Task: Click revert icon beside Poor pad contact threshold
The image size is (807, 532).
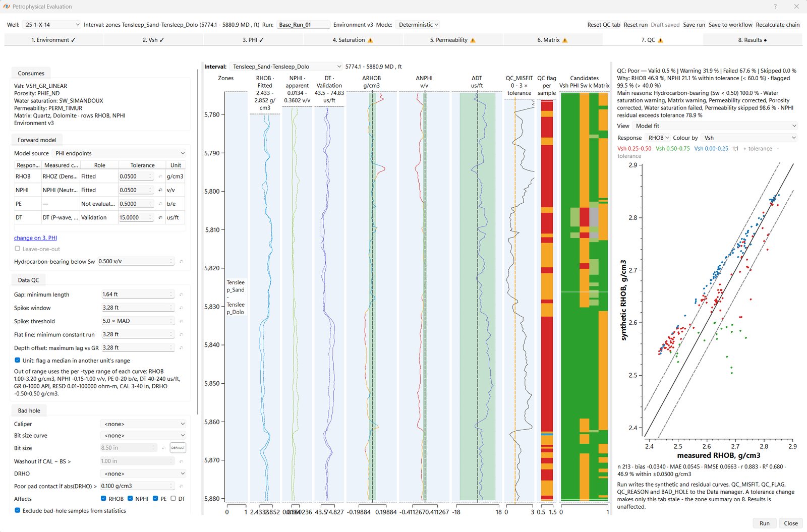Action: (181, 486)
